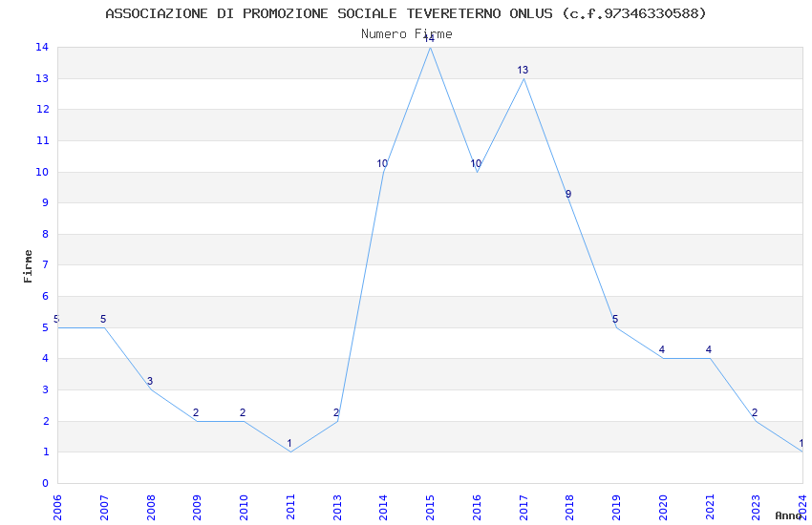This screenshot has height=525, width=812.
Task: Select the peak data point labeled 14
Action: coord(430,47)
